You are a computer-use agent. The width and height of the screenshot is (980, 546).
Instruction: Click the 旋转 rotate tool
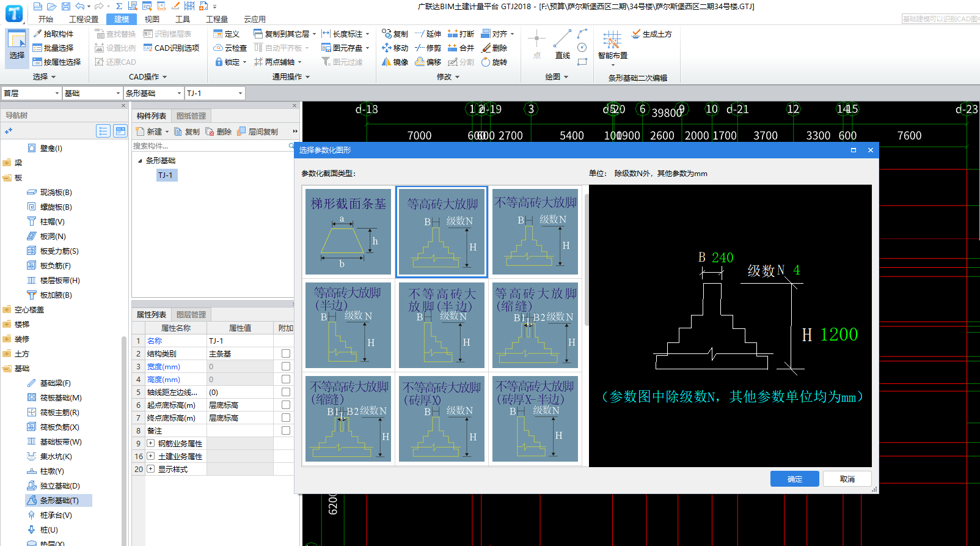coord(494,62)
